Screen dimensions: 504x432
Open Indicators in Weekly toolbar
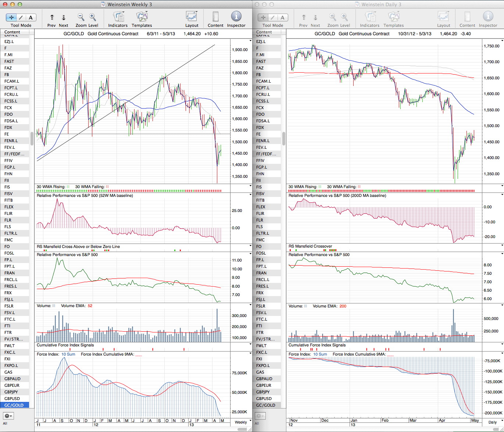coord(118,17)
